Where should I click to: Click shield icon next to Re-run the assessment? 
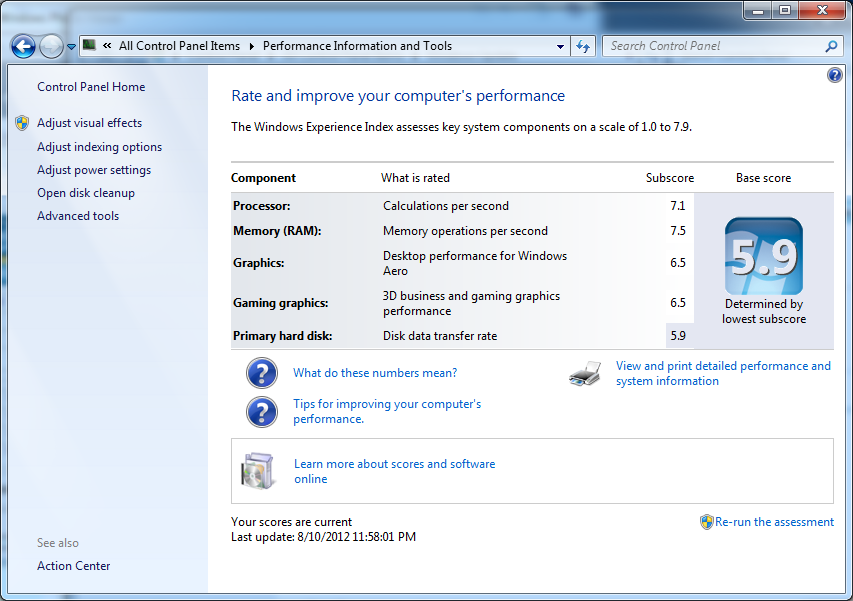tap(706, 522)
